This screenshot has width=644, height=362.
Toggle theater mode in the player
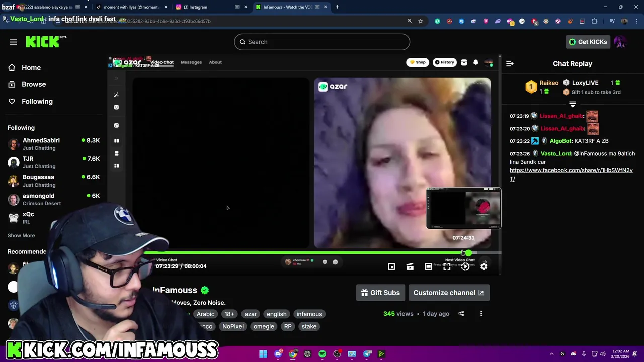[428, 267]
